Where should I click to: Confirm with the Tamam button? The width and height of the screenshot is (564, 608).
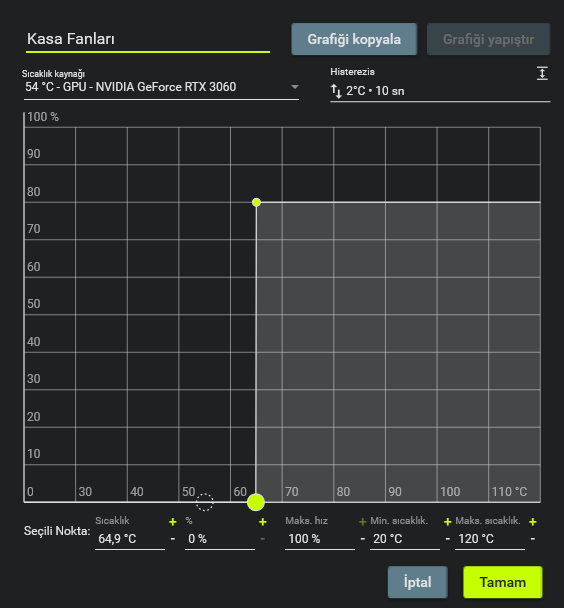coord(503,582)
